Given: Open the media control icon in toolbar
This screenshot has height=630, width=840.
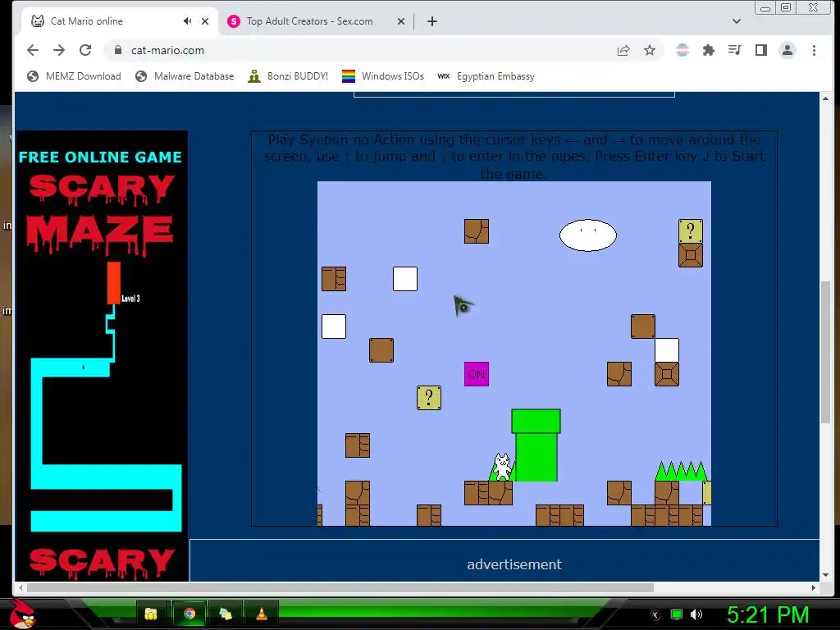Looking at the screenshot, I should (x=734, y=50).
